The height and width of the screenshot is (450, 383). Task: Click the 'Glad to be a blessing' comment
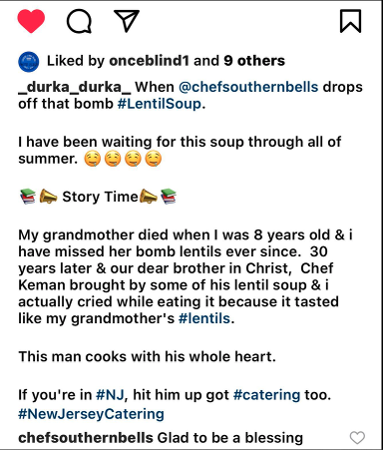[230, 438]
